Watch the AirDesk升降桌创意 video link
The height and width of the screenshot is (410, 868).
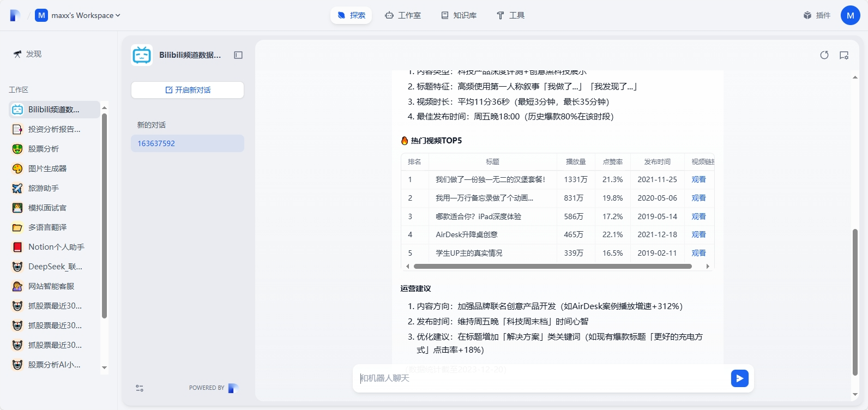pos(698,234)
